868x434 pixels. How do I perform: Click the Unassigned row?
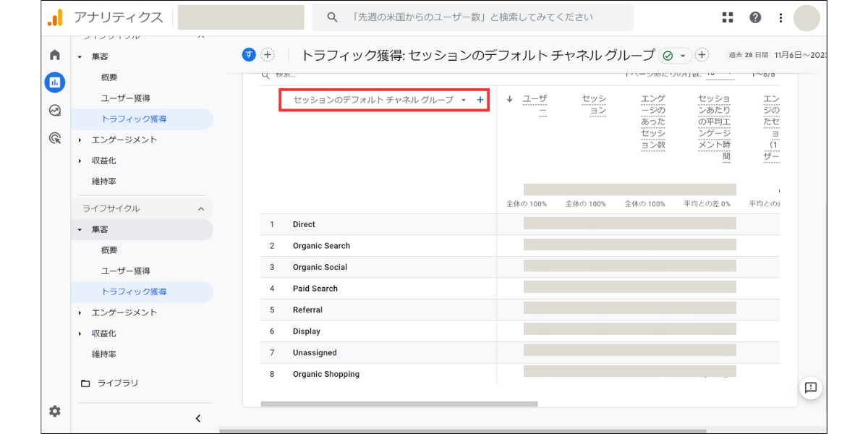coord(520,352)
